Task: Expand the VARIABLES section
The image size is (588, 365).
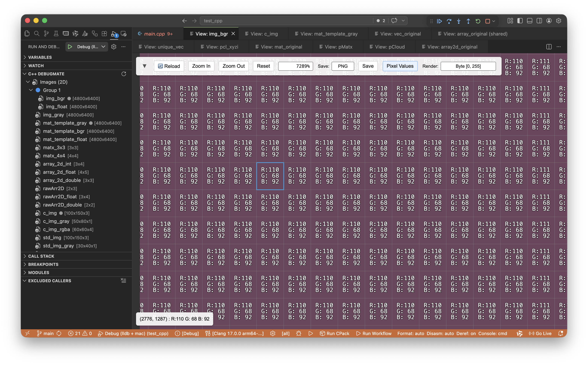Action: click(40, 57)
